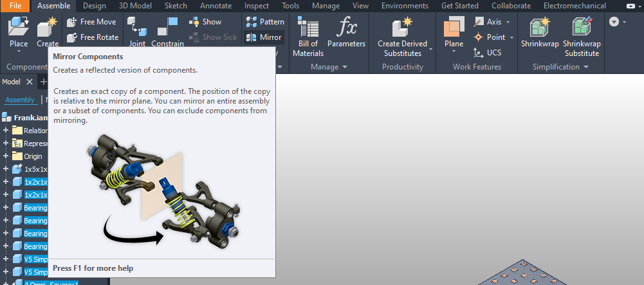Switch to the Sketch tab

point(176,6)
